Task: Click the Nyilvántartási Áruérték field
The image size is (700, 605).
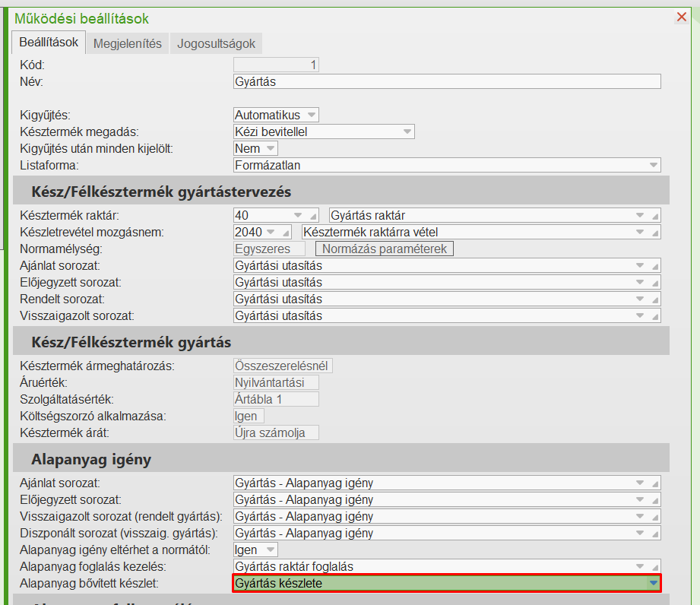Action: 276,382
